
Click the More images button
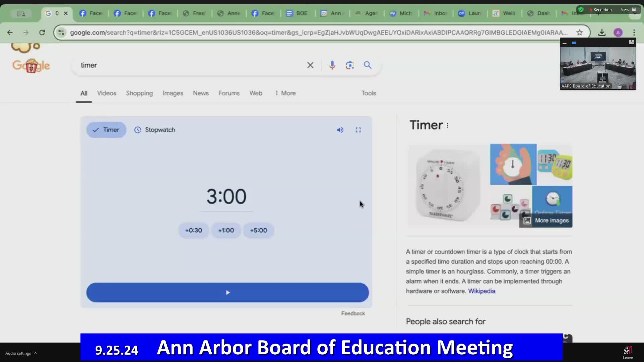coord(546,221)
